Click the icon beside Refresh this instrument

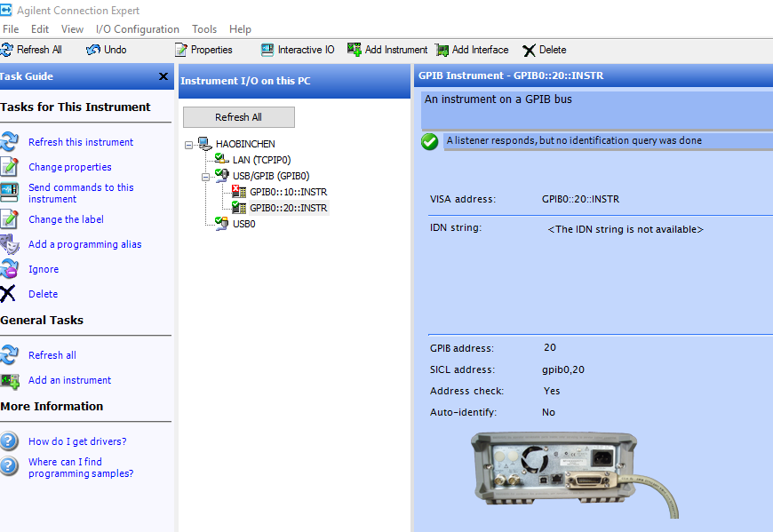(10, 141)
